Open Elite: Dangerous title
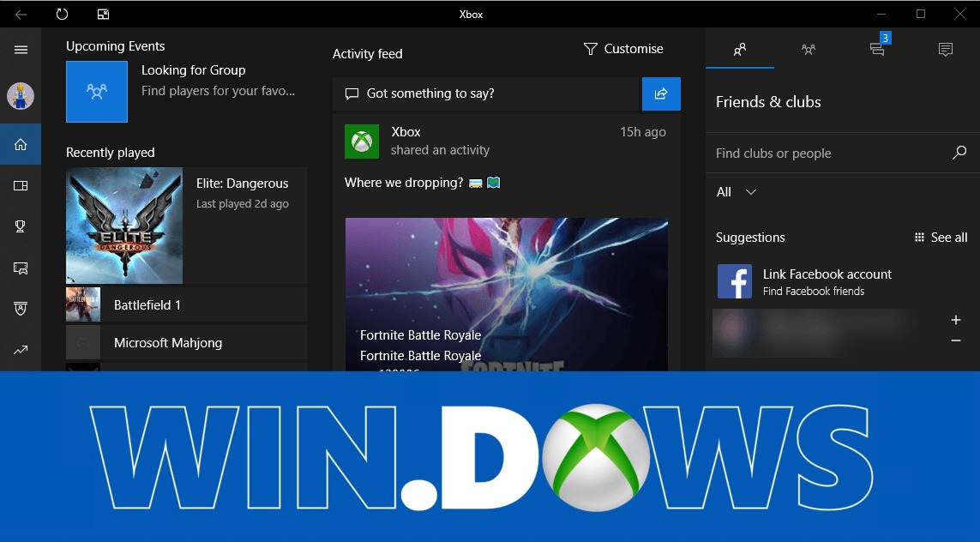This screenshot has width=980, height=542. 243,184
